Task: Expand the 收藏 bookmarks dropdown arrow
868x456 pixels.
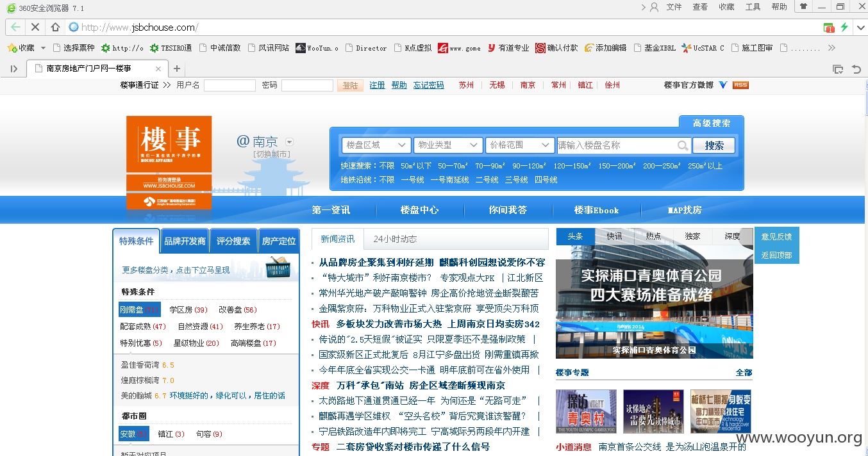Action: pyautogui.click(x=43, y=48)
